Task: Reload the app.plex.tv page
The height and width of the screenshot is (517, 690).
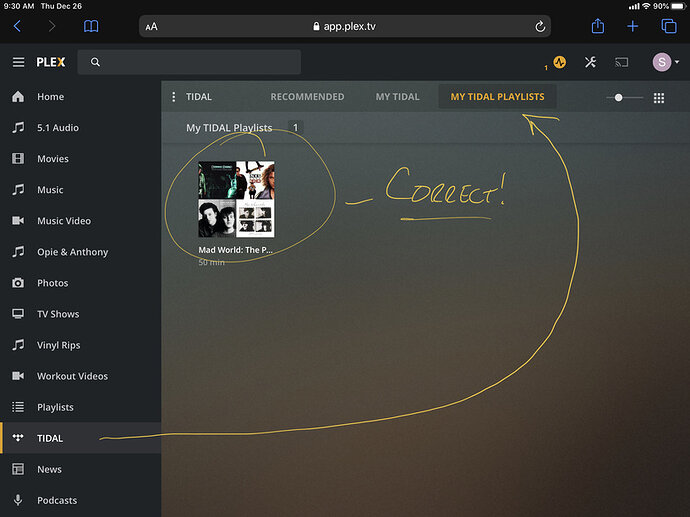Action: point(540,27)
